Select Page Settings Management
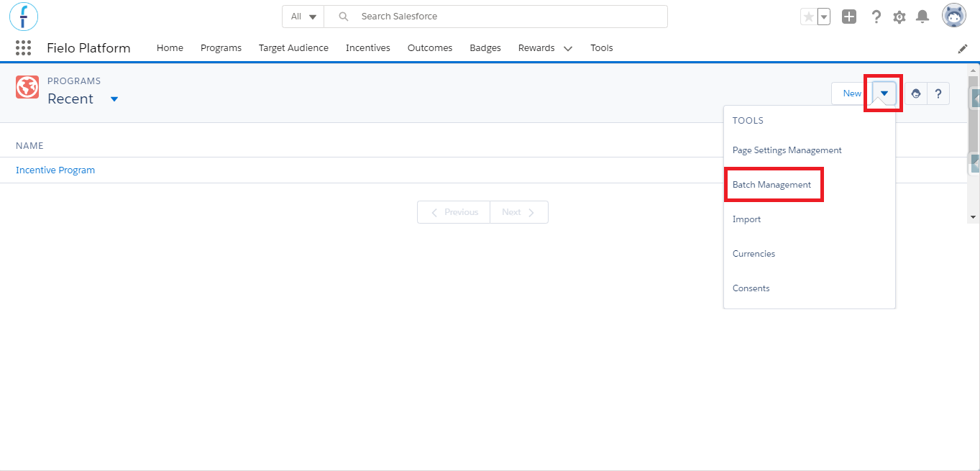The height and width of the screenshot is (471, 980). 787,150
